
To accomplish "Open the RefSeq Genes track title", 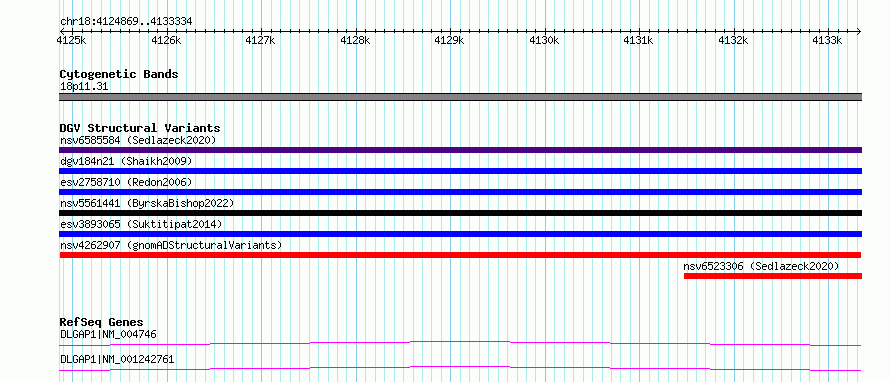I will click(x=101, y=322).
